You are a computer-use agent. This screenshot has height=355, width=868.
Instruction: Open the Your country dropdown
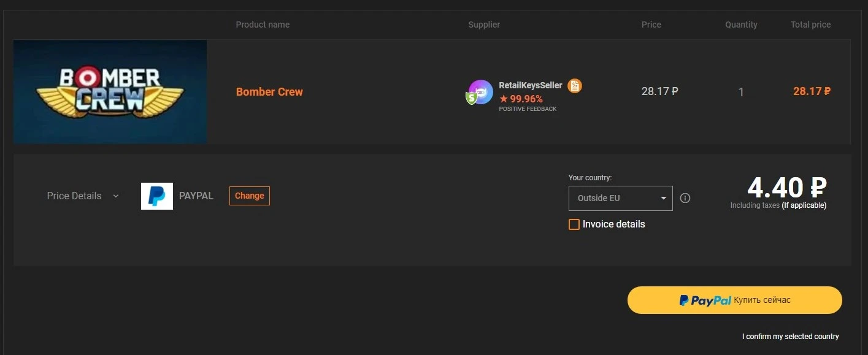621,198
